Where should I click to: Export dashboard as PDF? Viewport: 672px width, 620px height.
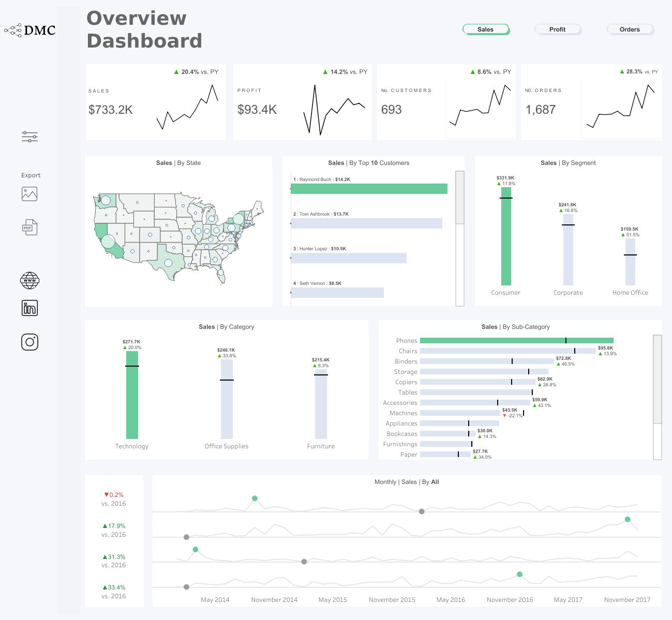click(30, 228)
